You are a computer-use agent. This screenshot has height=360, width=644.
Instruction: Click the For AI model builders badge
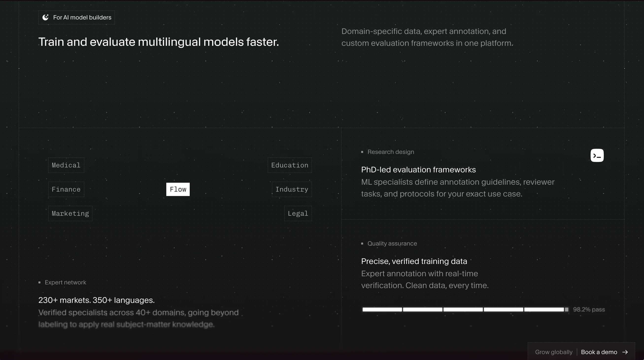(x=77, y=17)
